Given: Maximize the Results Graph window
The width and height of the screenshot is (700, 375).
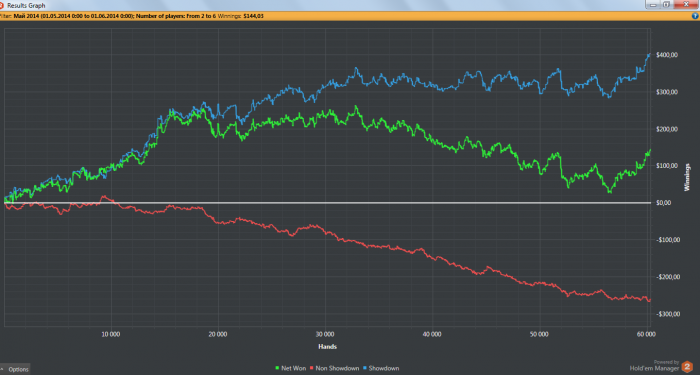Looking at the screenshot, I should (666, 4).
